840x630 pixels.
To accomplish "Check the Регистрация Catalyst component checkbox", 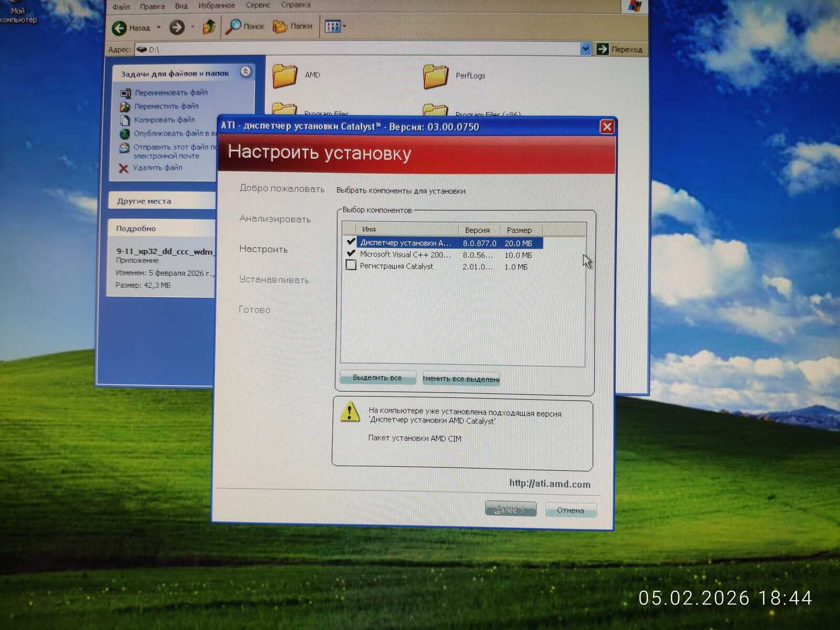I will 351,265.
